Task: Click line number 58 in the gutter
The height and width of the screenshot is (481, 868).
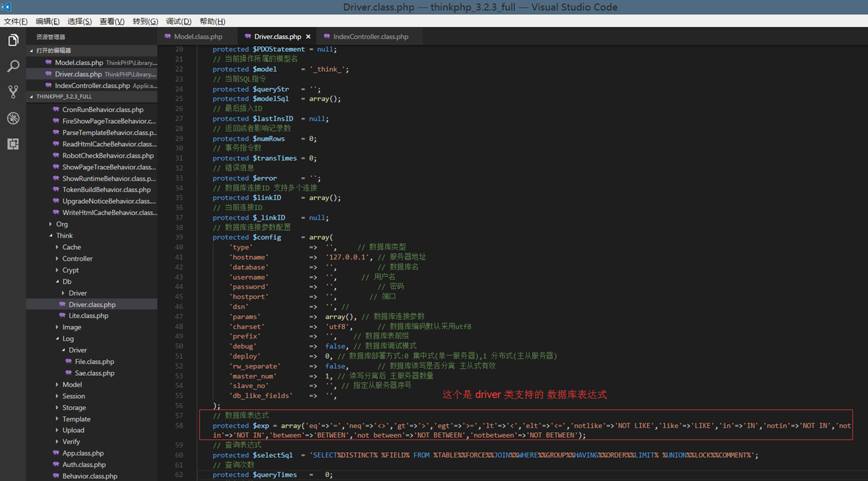Action: click(x=179, y=425)
